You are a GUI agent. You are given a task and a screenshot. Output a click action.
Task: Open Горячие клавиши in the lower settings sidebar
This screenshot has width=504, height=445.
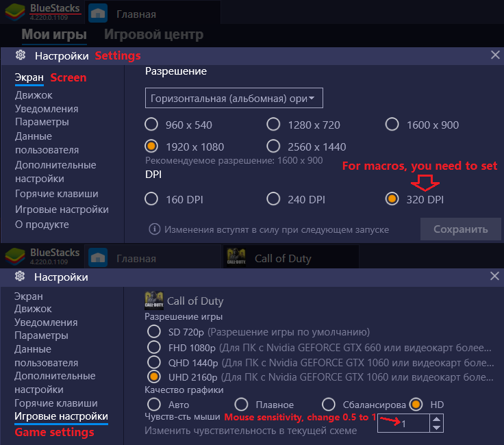(56, 403)
